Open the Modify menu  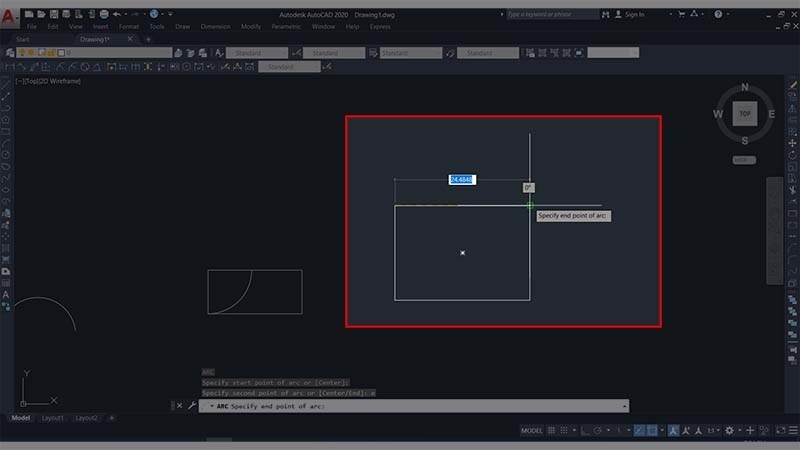click(x=251, y=27)
